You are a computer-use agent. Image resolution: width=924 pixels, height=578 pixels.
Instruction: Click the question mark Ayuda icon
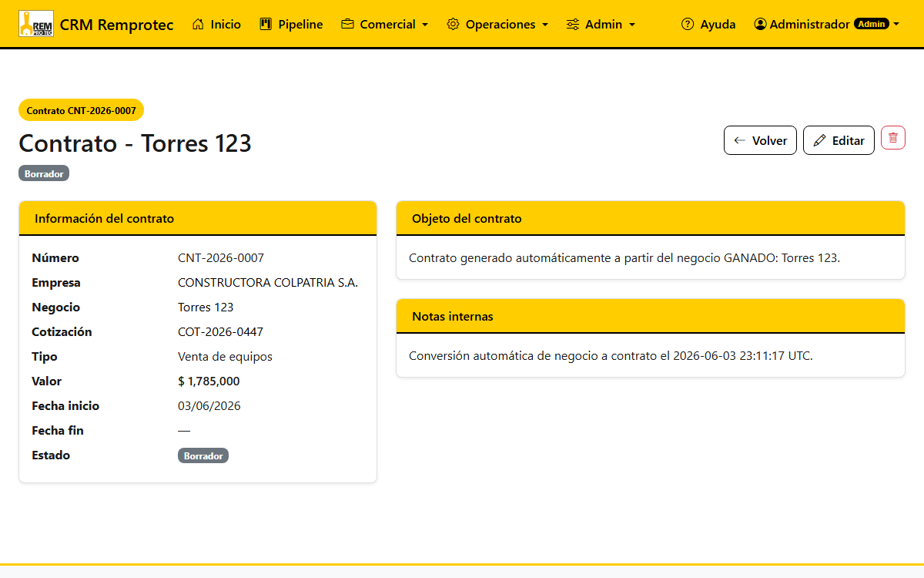click(x=688, y=24)
